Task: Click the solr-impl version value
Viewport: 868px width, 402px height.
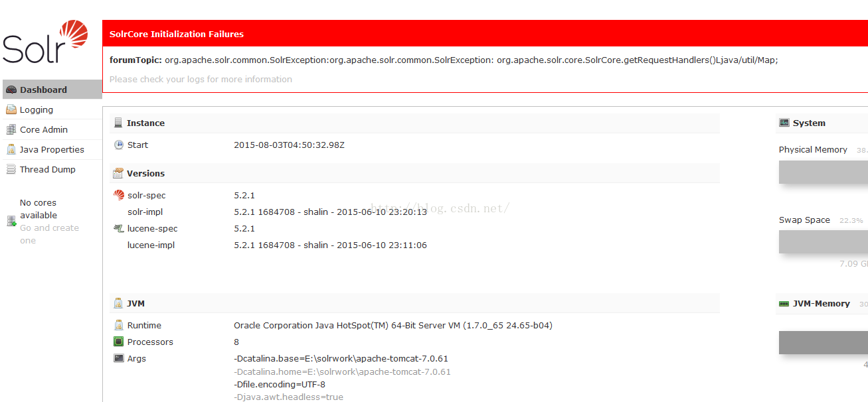Action: click(330, 212)
